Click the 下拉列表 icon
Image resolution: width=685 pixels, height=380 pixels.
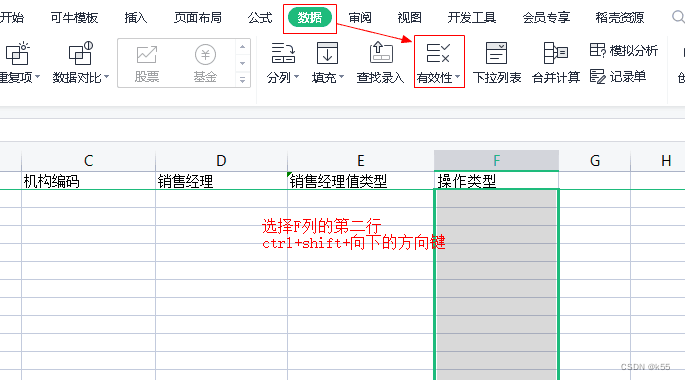497,53
